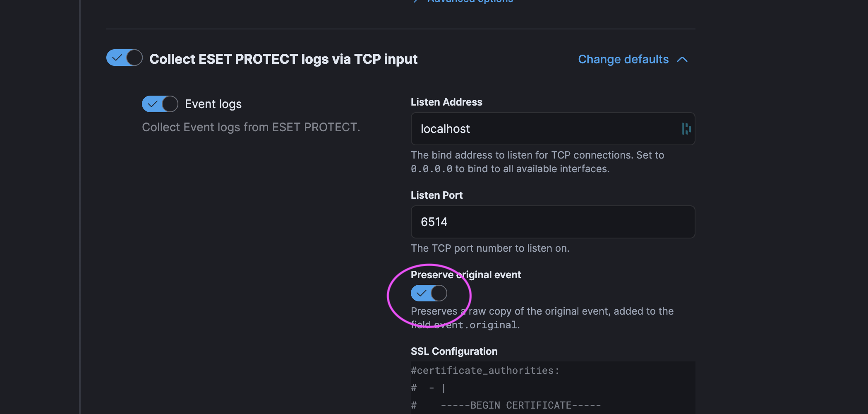
Task: Click the 0.0.0.0 code text in help
Action: (431, 169)
